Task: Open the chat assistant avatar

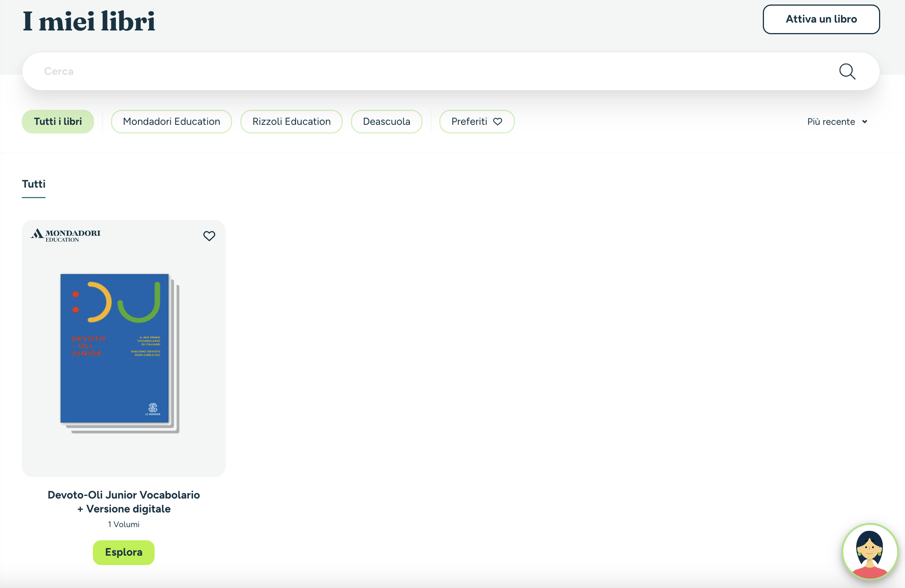Action: pyautogui.click(x=870, y=552)
